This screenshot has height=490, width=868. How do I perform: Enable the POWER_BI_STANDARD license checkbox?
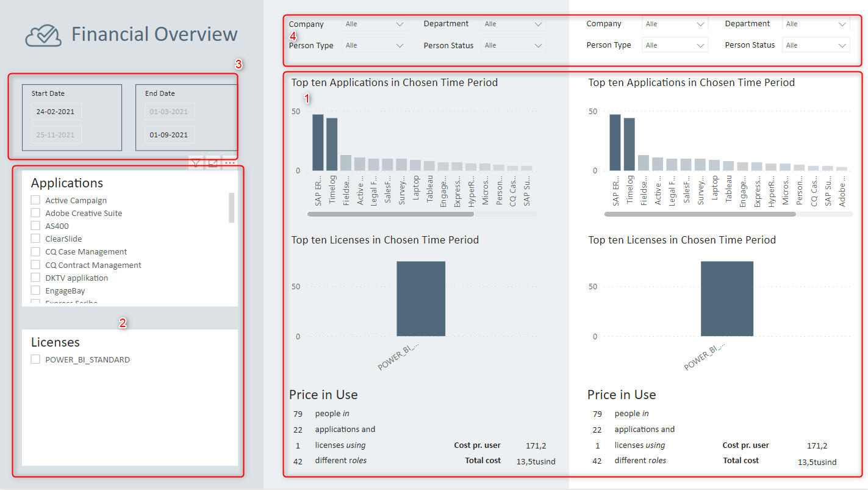(35, 359)
